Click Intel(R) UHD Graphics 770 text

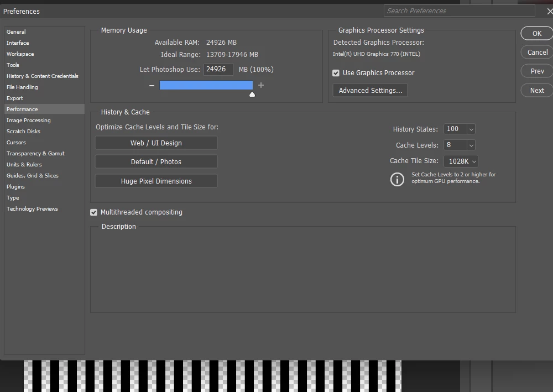pyautogui.click(x=376, y=54)
